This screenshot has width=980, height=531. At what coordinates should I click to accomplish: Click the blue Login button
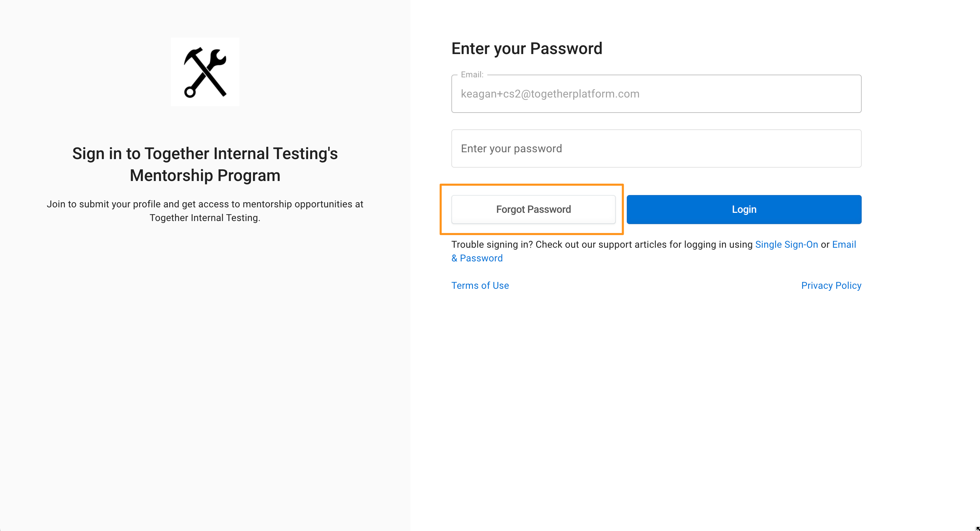pos(744,209)
